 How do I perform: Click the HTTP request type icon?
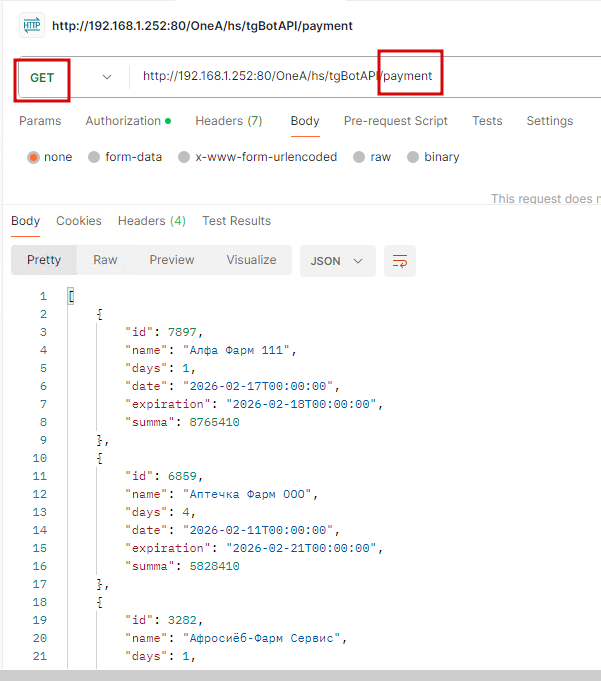32,25
